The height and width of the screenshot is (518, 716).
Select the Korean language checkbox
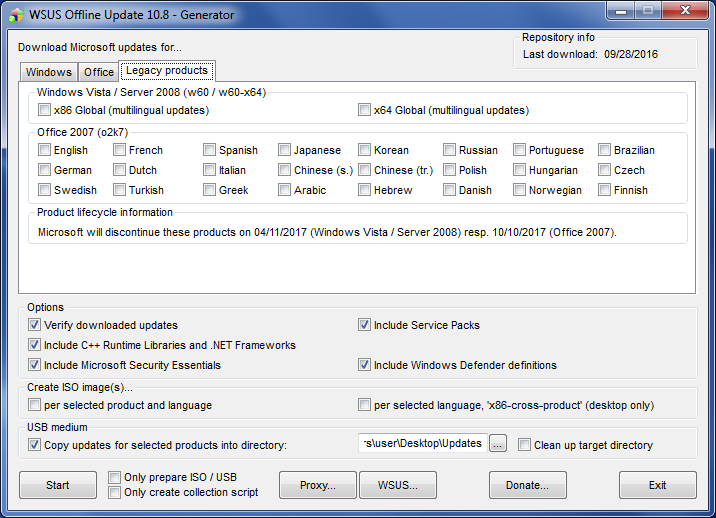click(x=364, y=150)
